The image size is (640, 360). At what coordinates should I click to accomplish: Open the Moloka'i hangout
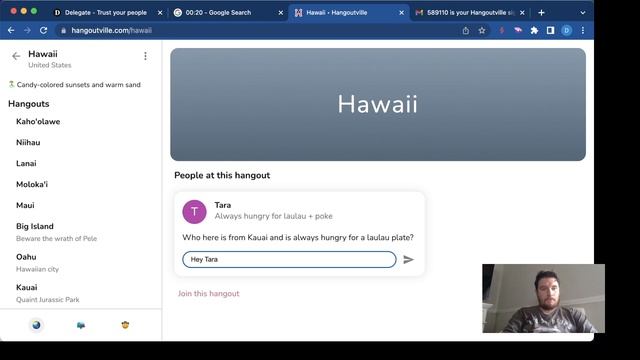(x=32, y=184)
